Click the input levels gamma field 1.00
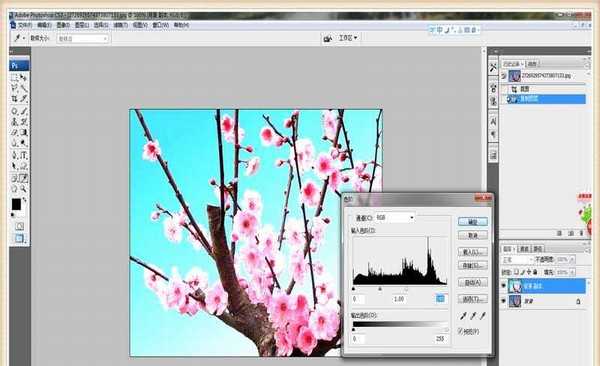 tap(399, 299)
